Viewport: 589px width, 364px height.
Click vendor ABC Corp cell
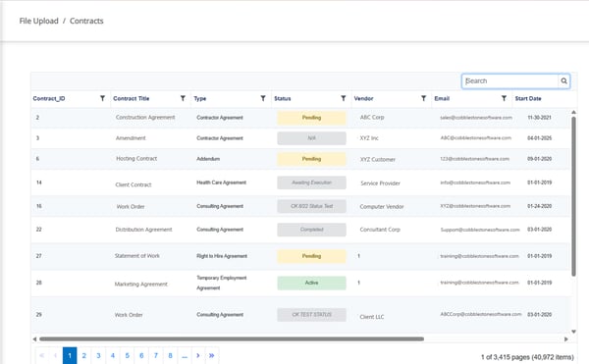pos(372,117)
